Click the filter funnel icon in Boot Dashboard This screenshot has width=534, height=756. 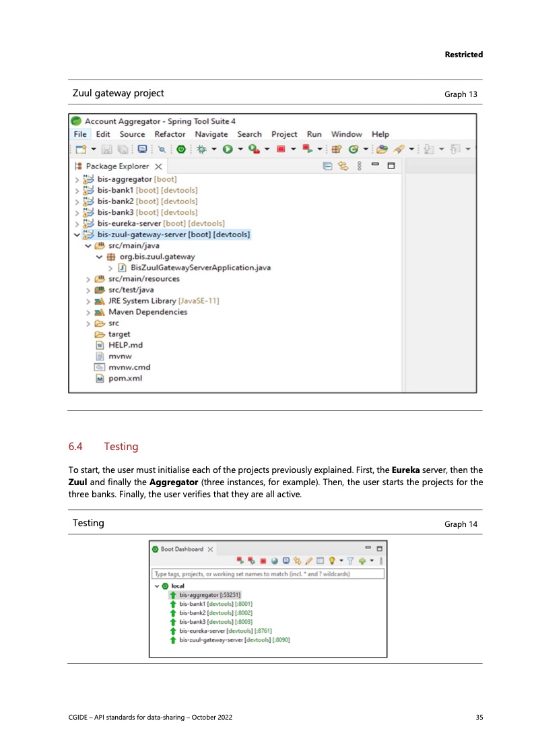pos(349,561)
